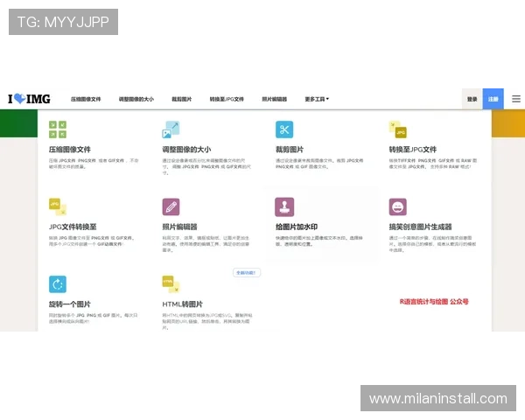Open 转换至JPG文件 in the top navigation

click(x=227, y=99)
